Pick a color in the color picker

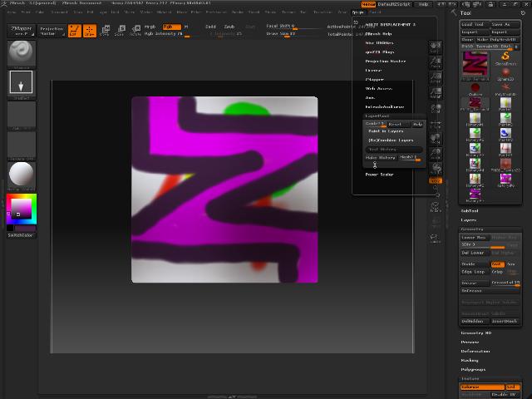pyautogui.click(x=20, y=209)
